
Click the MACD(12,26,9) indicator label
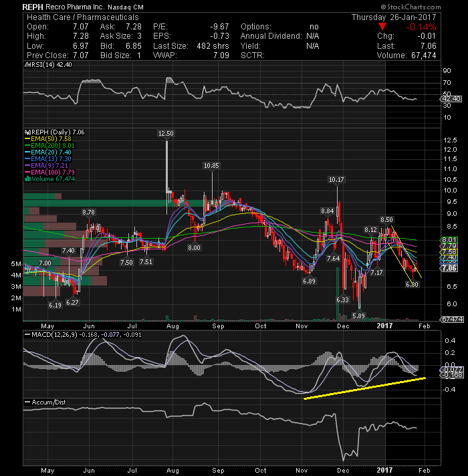click(x=55, y=335)
